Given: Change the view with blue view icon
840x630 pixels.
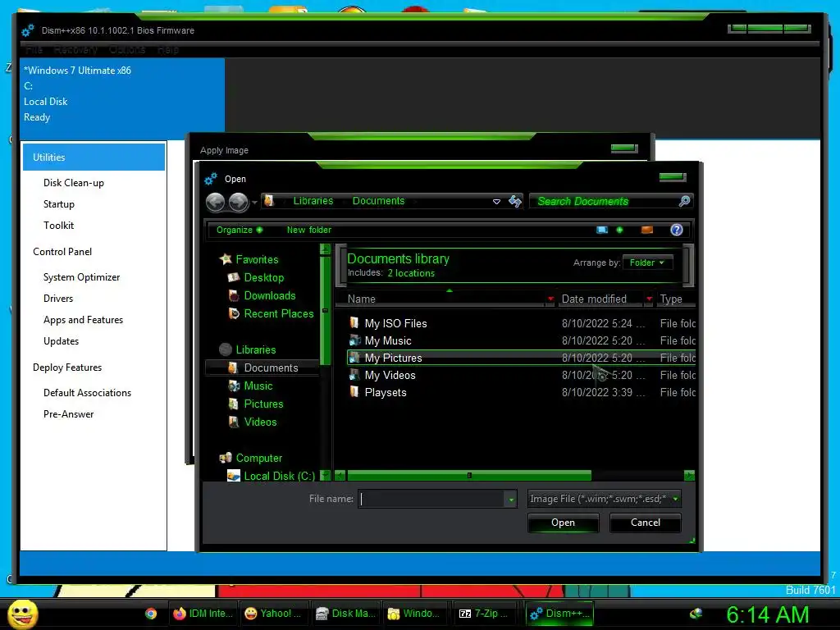Looking at the screenshot, I should (x=602, y=230).
